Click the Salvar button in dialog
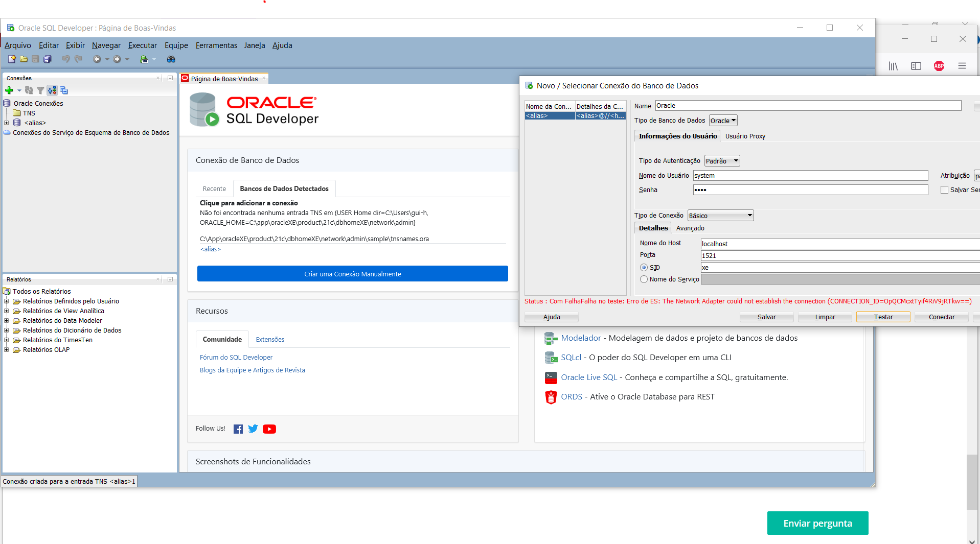The height and width of the screenshot is (544, 980). (766, 317)
